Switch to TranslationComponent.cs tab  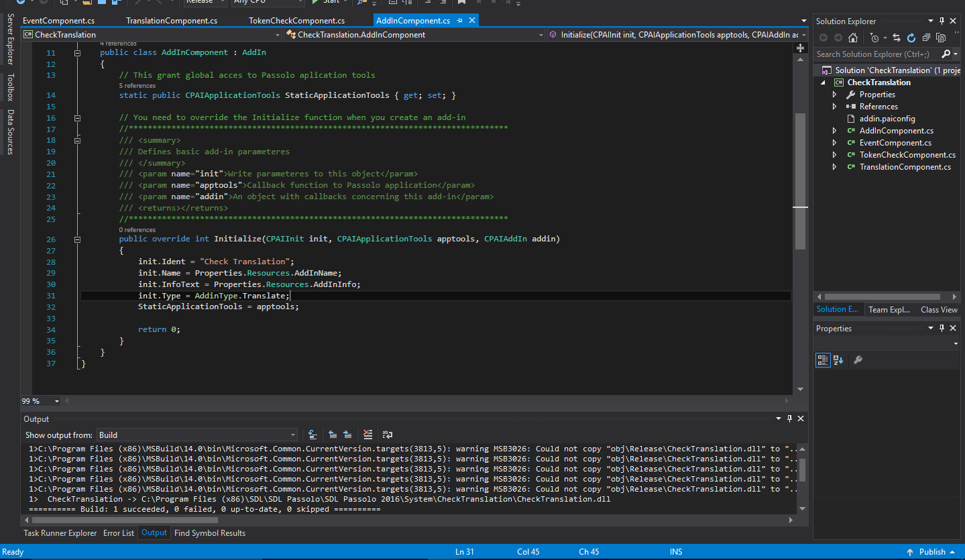click(x=172, y=21)
